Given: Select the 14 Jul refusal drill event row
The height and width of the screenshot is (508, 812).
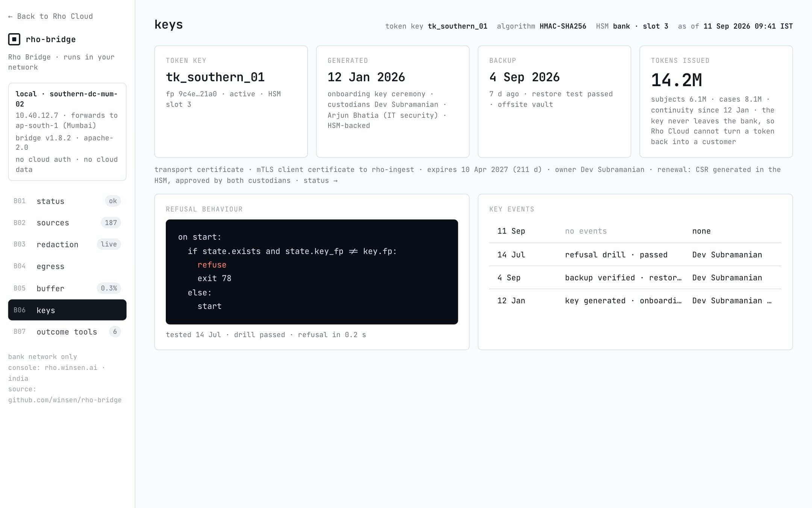Looking at the screenshot, I should 635,255.
